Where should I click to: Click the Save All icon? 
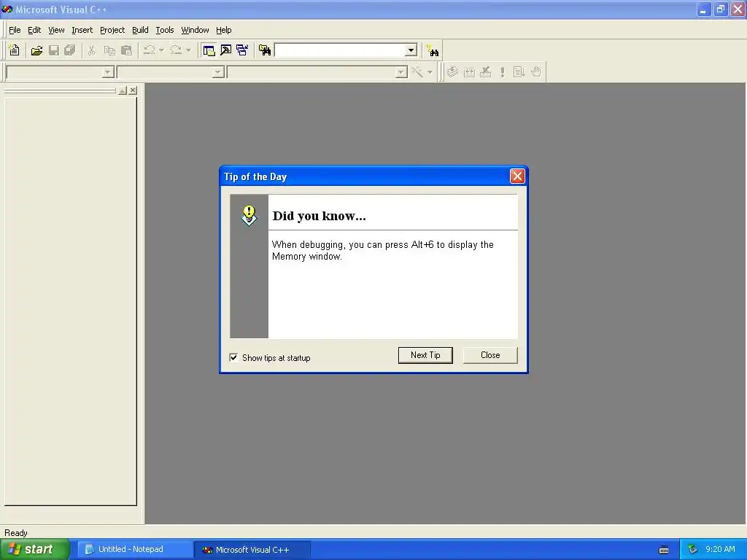click(70, 50)
